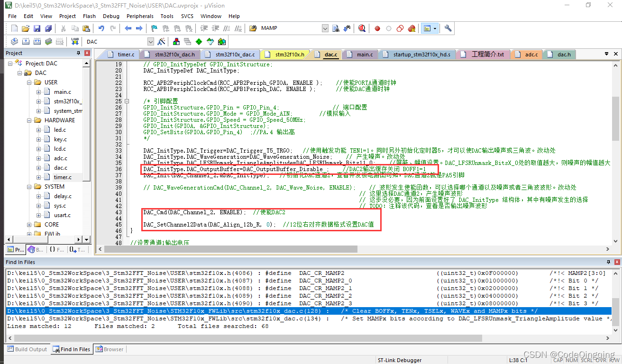
Task: Switch to the timer.c editor tab
Action: pyautogui.click(x=121, y=55)
